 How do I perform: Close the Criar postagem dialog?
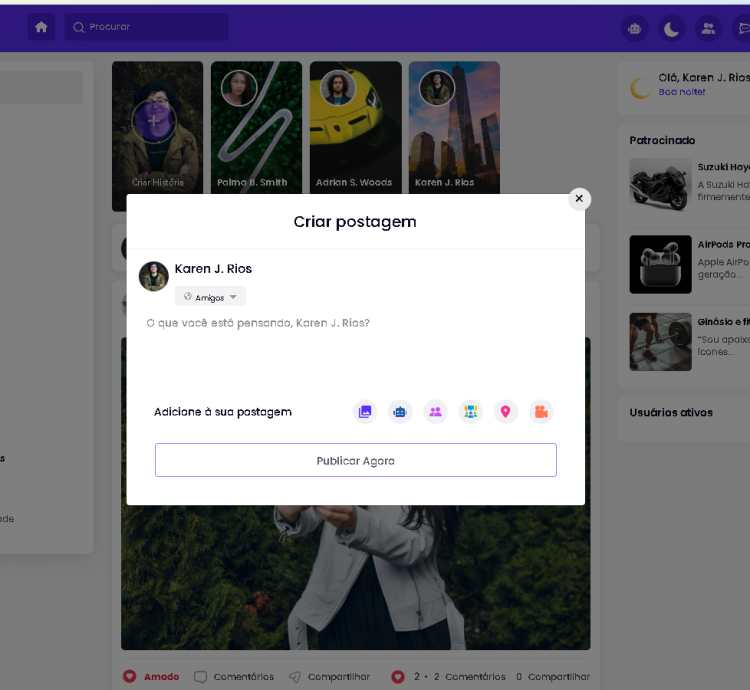[579, 199]
